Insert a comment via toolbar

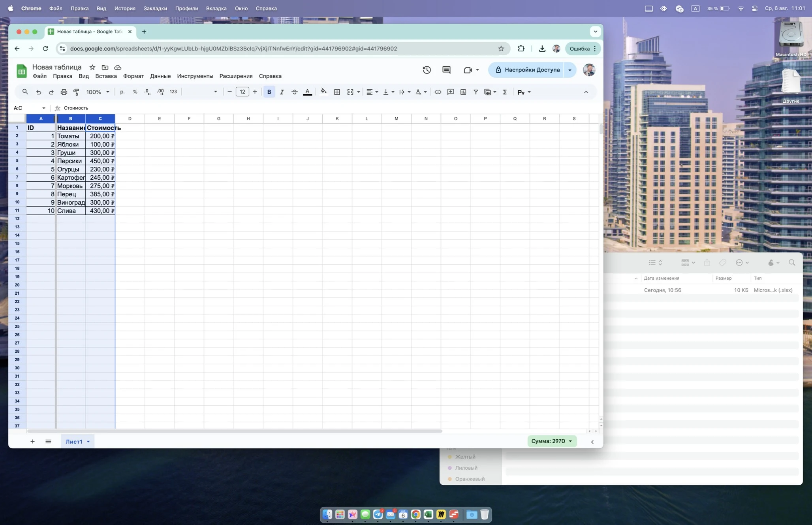tap(450, 92)
